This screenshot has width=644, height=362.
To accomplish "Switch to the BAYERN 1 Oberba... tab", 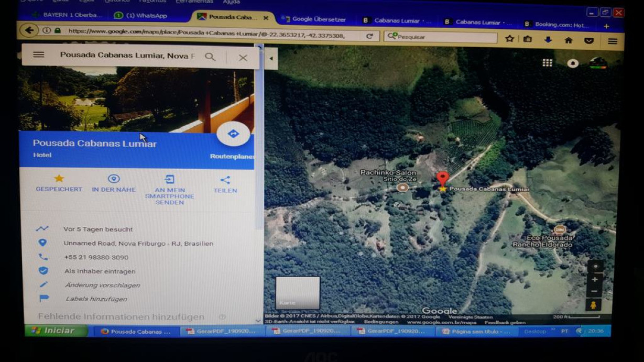I will pyautogui.click(x=67, y=15).
